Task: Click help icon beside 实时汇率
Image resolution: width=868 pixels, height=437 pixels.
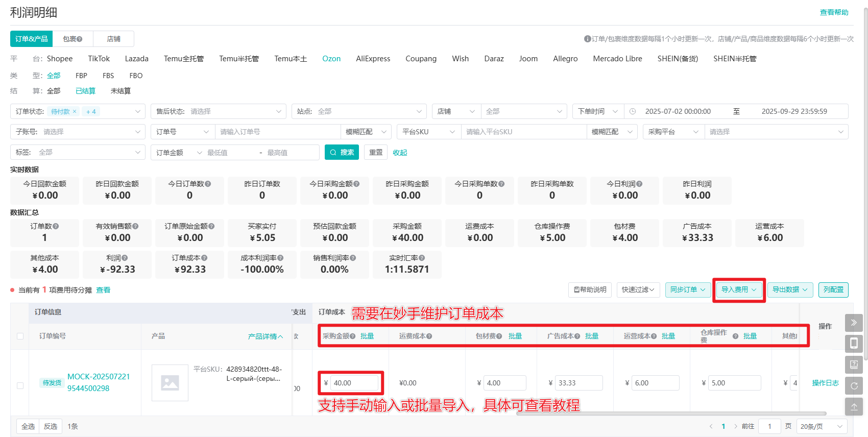Action: (422, 258)
